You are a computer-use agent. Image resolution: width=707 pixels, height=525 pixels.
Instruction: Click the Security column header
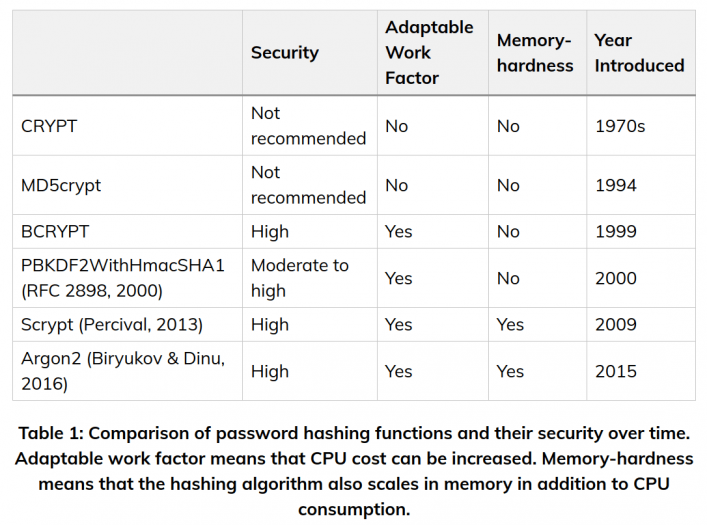click(285, 53)
